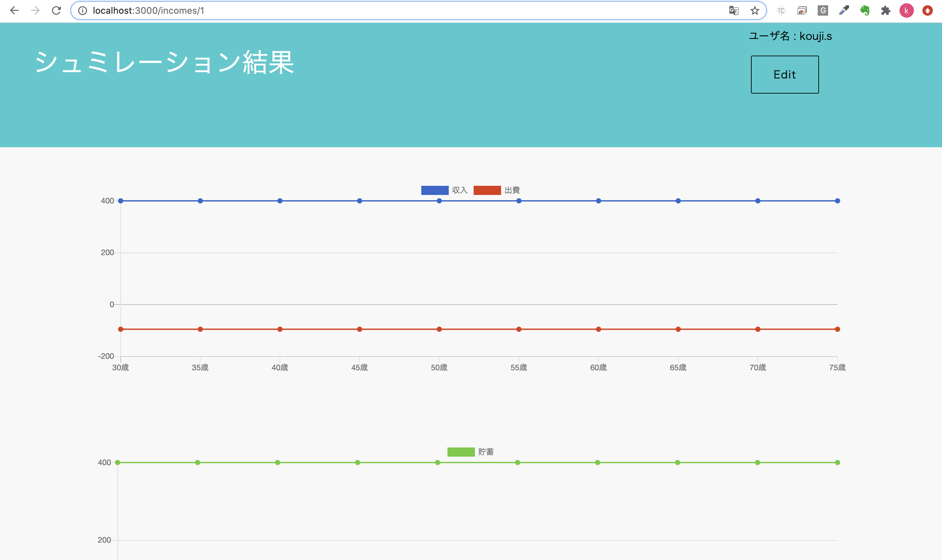Open the cast-style extension icon beside TC
Image resolution: width=942 pixels, height=560 pixels.
802,10
